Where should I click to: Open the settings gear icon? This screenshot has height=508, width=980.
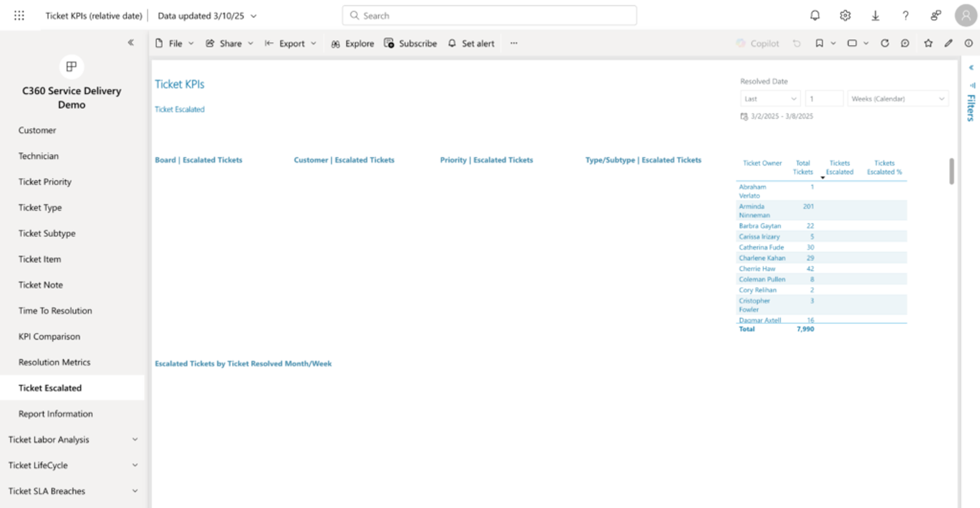pyautogui.click(x=845, y=15)
